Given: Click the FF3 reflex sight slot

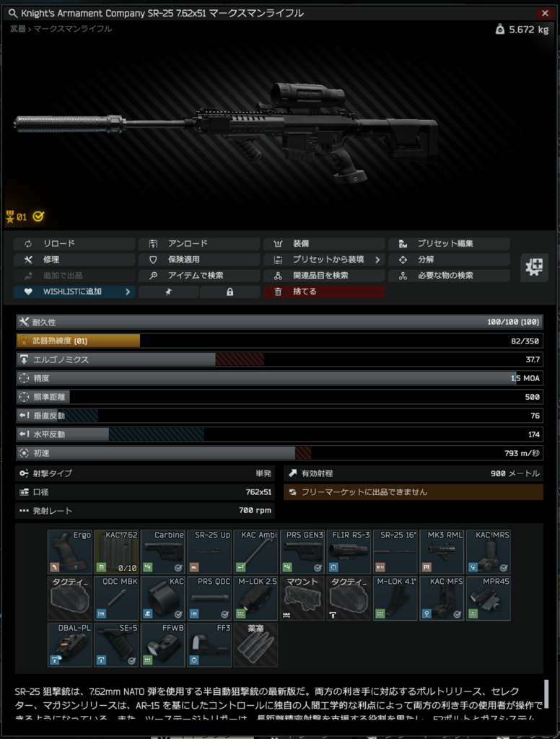Looking at the screenshot, I should (x=209, y=644).
